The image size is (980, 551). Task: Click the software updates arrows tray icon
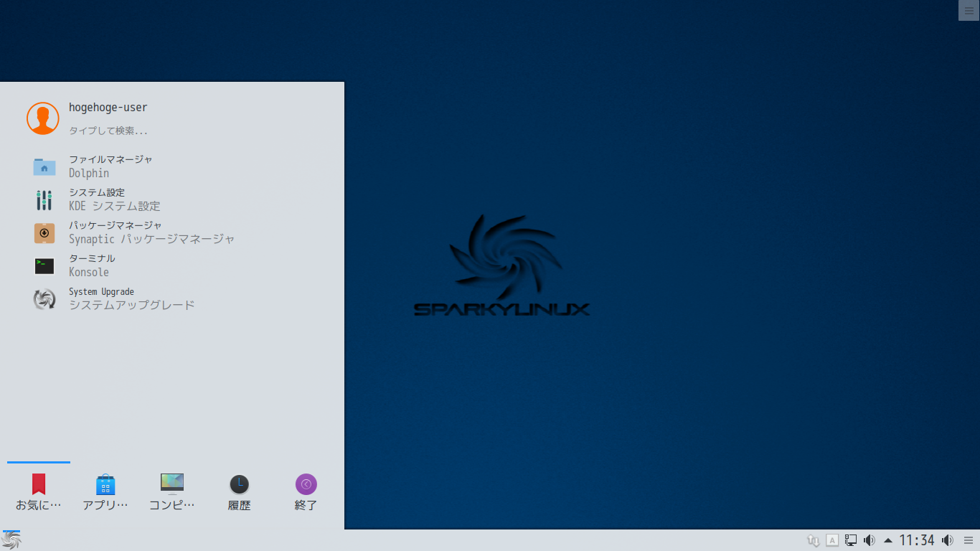coord(814,540)
